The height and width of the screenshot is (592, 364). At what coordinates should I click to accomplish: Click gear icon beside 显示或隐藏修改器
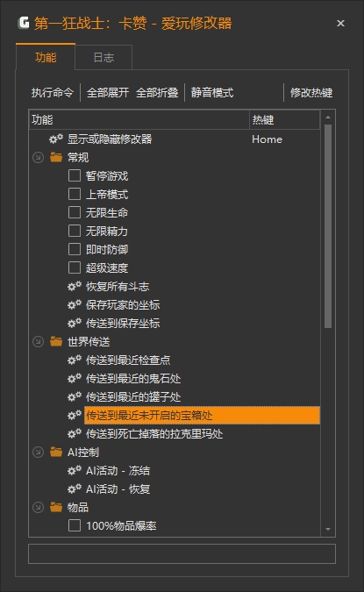pyautogui.click(x=56, y=139)
